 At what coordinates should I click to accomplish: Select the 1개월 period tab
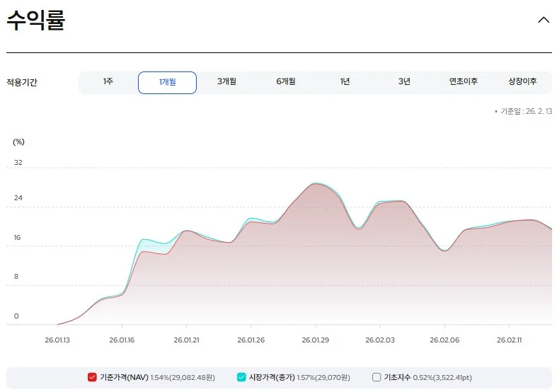(x=167, y=82)
